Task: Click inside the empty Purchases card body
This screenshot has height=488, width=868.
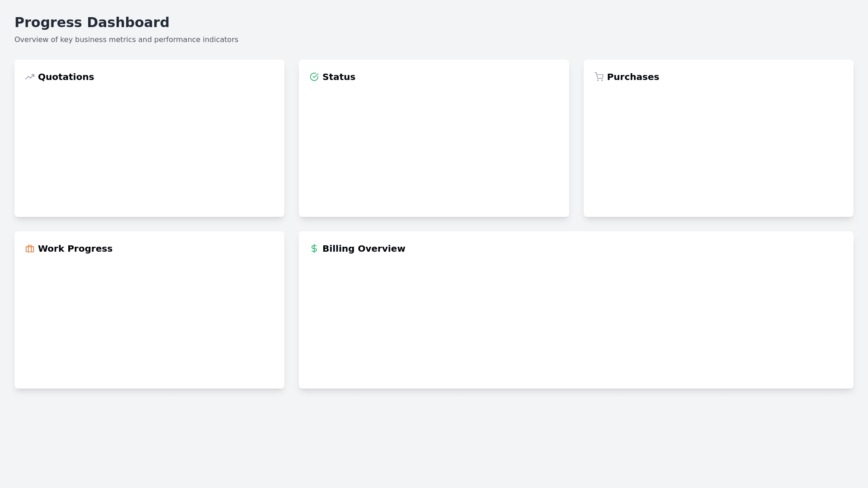Action: [718, 149]
